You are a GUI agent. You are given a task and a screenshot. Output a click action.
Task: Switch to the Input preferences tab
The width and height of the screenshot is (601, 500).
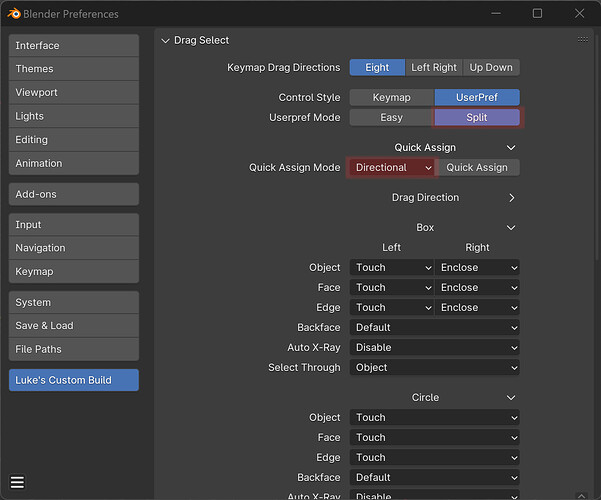74,225
